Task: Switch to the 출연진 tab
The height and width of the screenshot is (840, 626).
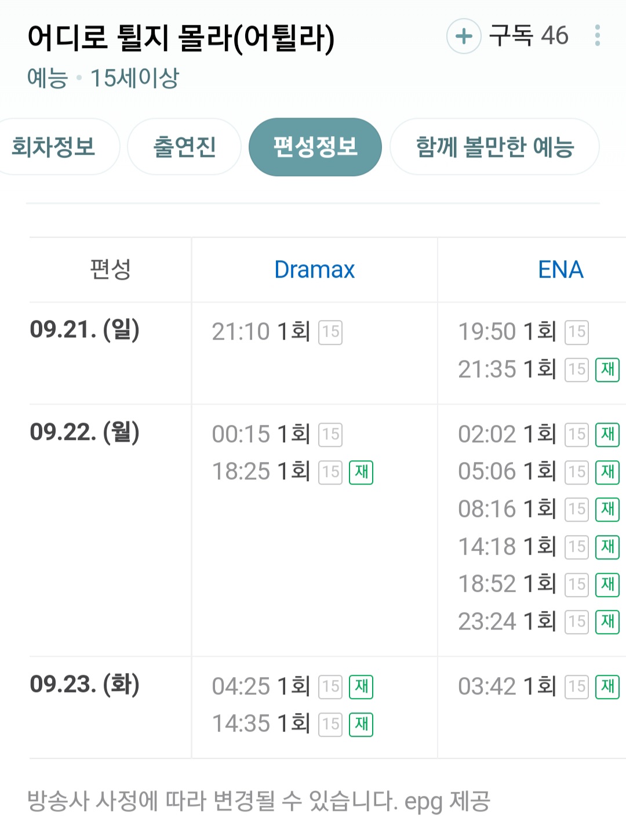Action: point(184,147)
